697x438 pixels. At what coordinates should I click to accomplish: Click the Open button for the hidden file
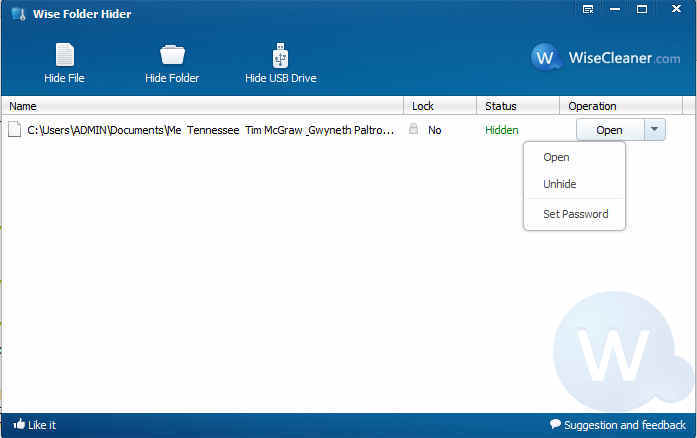pos(609,130)
